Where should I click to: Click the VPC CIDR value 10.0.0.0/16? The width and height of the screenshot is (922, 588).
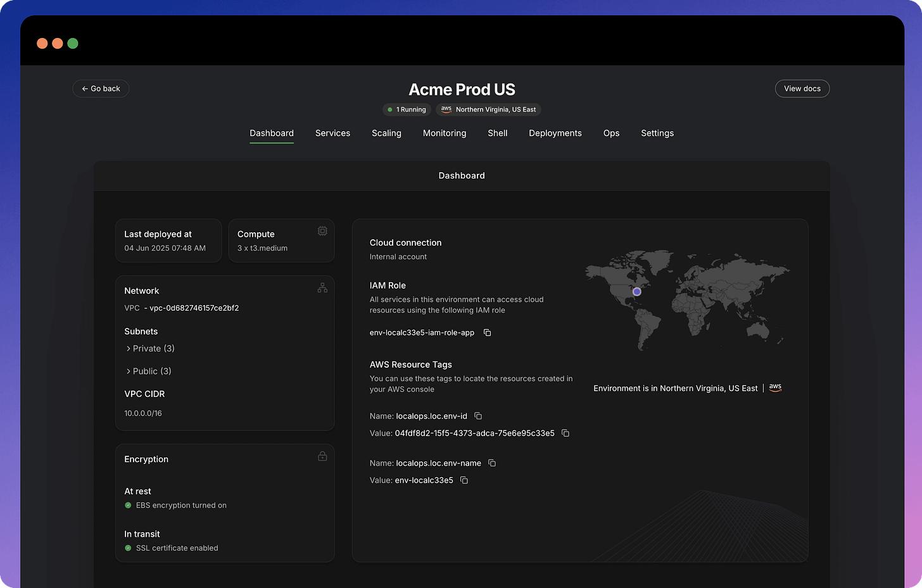(143, 413)
